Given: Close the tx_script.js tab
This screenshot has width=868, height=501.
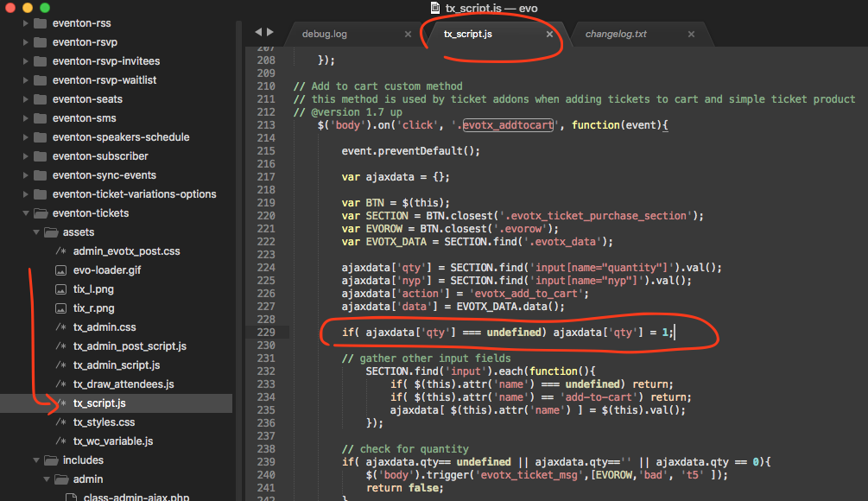Looking at the screenshot, I should pos(549,35).
